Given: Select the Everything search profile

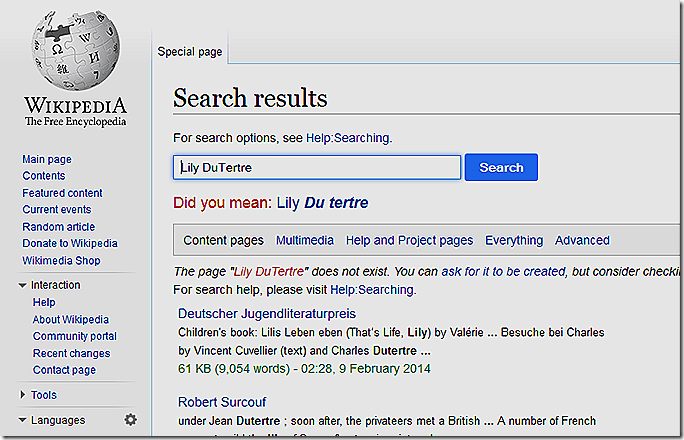Looking at the screenshot, I should coord(514,240).
